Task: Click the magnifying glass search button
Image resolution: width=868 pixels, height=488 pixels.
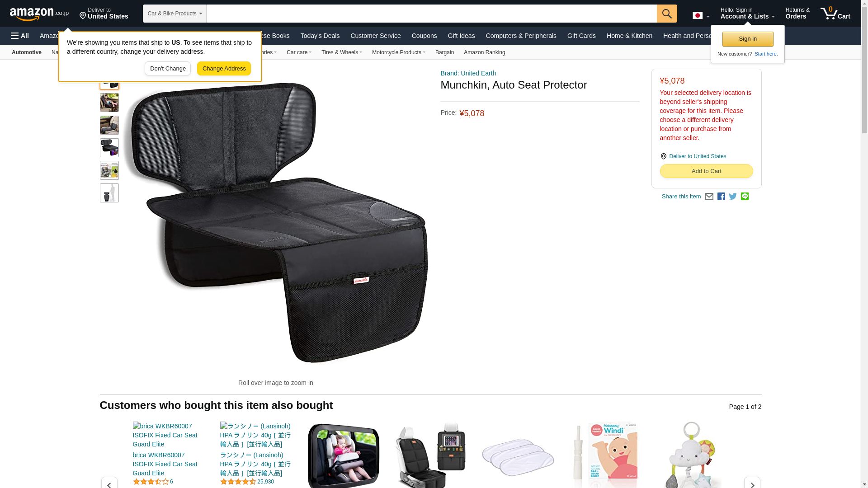Action: (667, 14)
